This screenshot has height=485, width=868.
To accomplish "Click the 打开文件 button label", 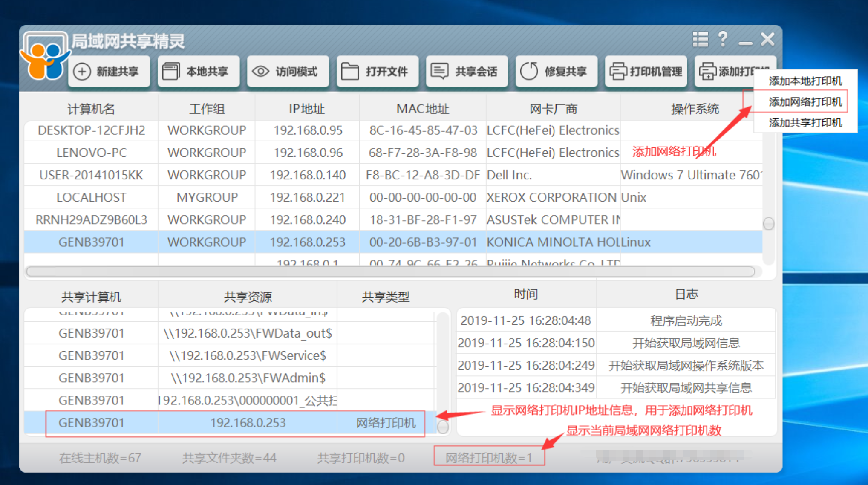I will [386, 72].
